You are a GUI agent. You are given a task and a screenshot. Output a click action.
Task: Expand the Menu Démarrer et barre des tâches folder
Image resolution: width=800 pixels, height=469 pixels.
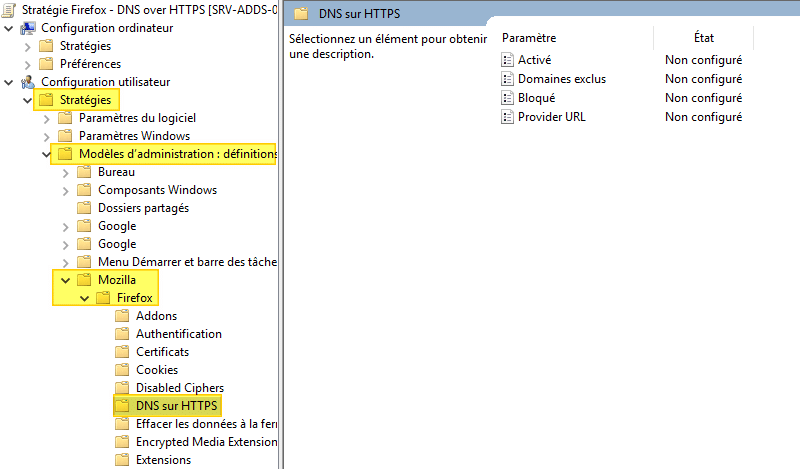[x=65, y=263]
